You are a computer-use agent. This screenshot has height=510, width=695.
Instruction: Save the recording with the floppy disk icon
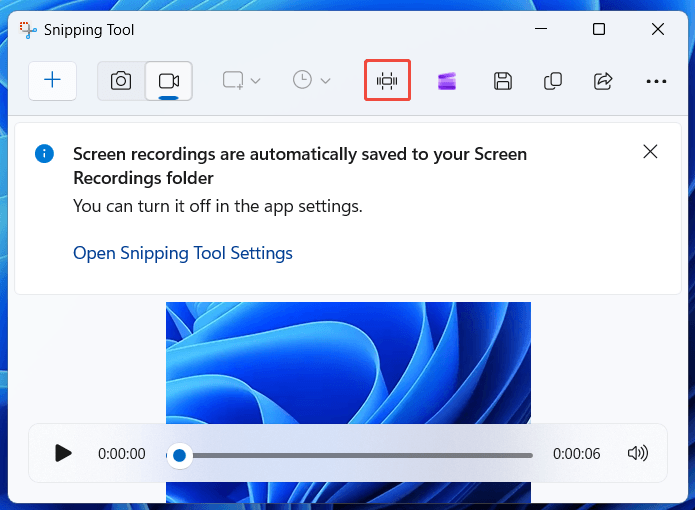pos(503,81)
